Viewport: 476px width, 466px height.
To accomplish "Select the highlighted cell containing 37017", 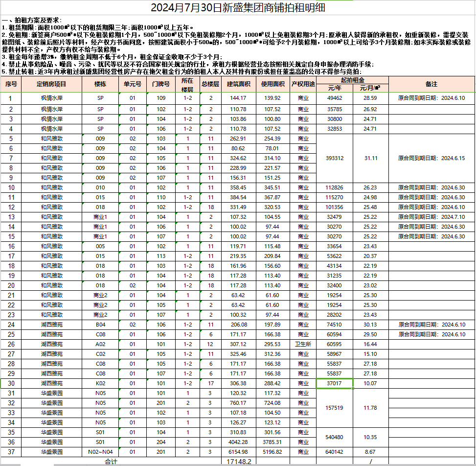I will [335, 383].
